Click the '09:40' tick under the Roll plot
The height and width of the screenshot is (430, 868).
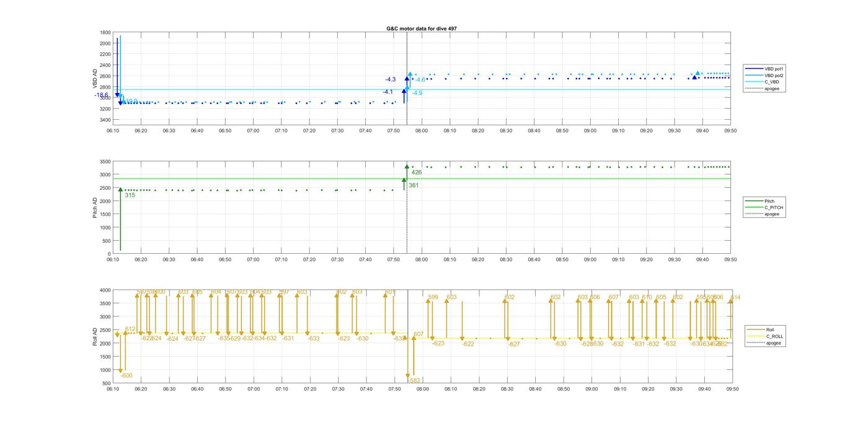(x=704, y=389)
